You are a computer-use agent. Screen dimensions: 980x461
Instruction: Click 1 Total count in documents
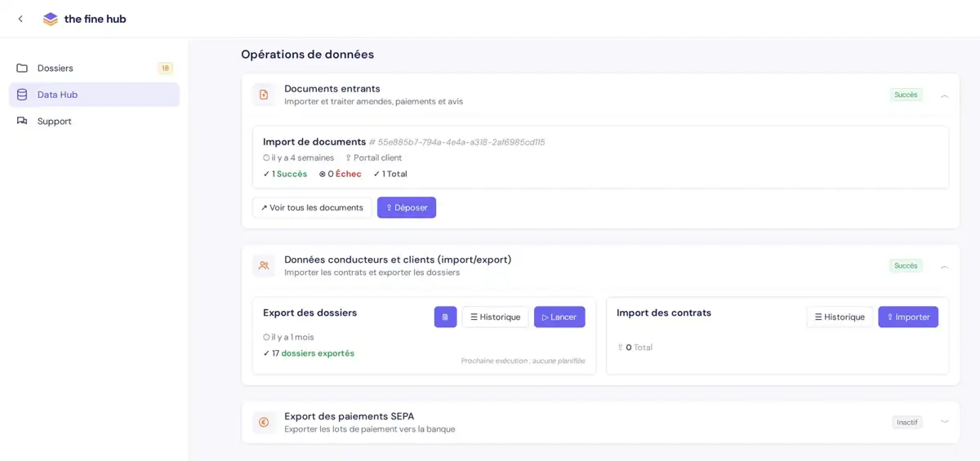point(390,174)
